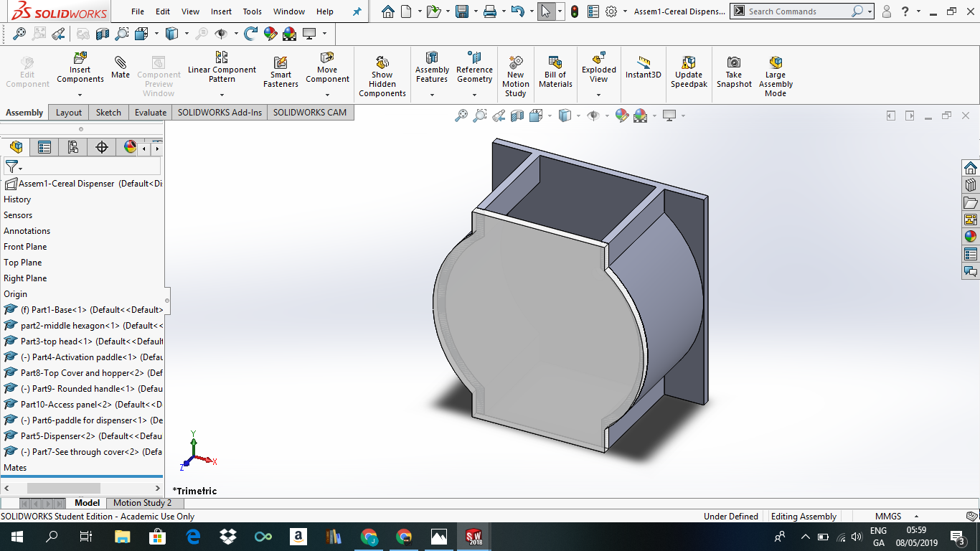
Task: Rebuild the model with the traffic light icon
Action: click(x=574, y=11)
